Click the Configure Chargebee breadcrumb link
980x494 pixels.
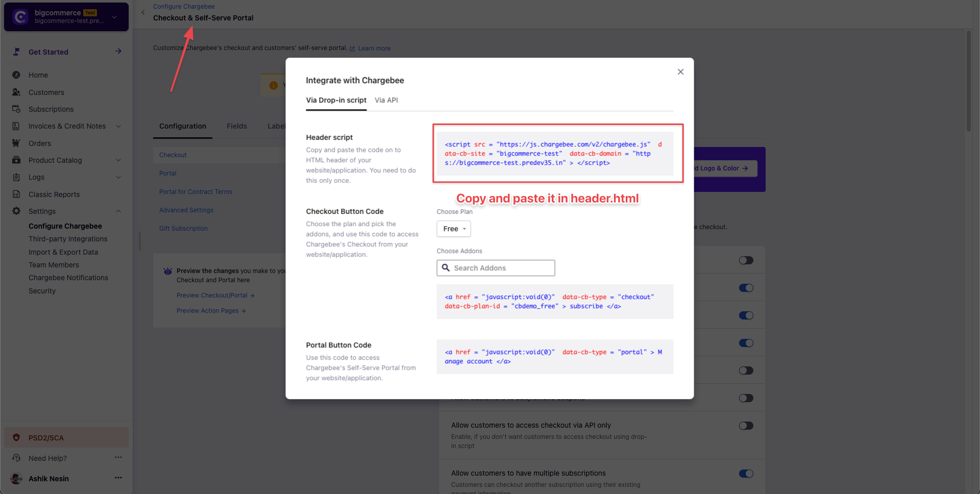point(184,7)
